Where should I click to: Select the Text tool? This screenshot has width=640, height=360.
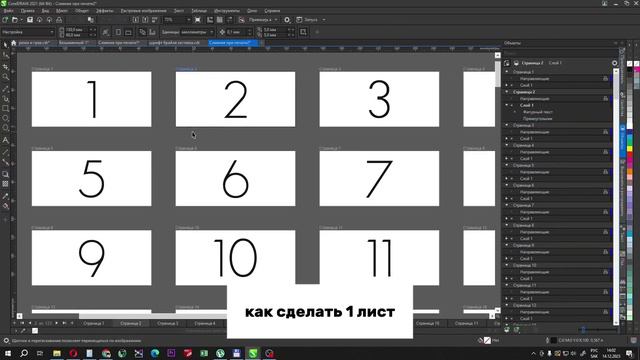[5, 140]
